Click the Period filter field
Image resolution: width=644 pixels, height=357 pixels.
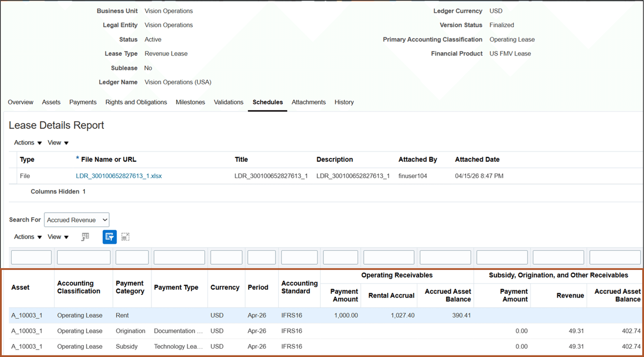[262, 257]
